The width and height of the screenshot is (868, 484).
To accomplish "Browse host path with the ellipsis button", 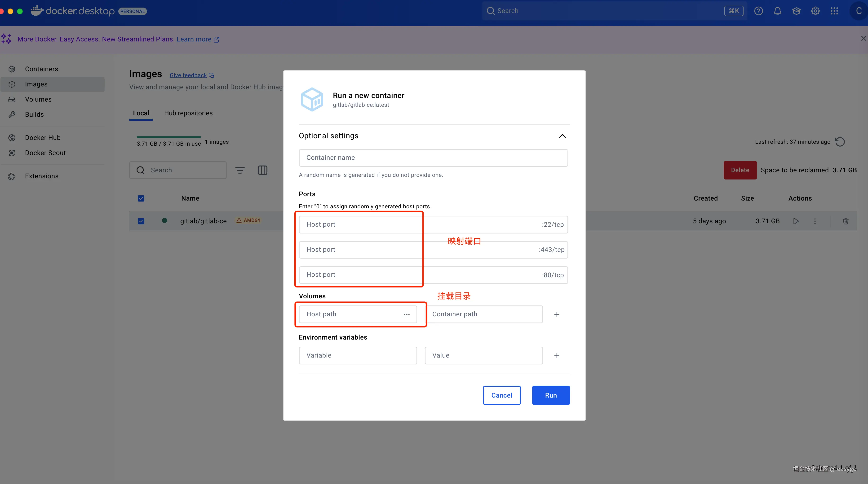I will 407,314.
